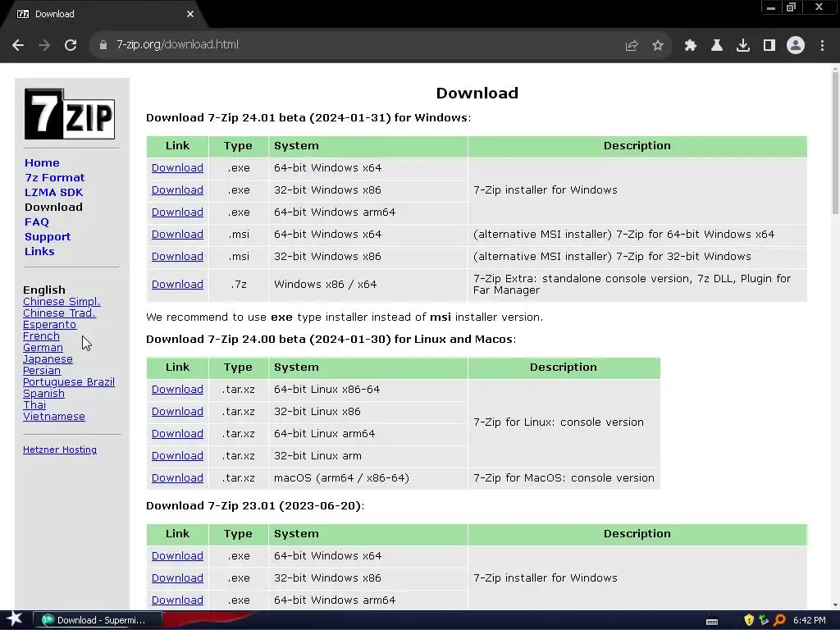Click the green network tray icon
The width and height of the screenshot is (840, 630).
click(764, 620)
